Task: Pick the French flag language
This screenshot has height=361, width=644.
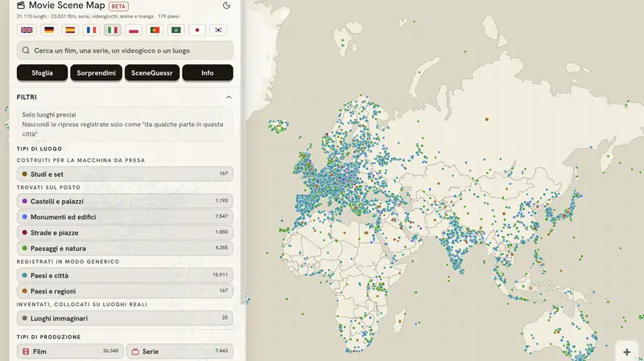Action: 91,30
